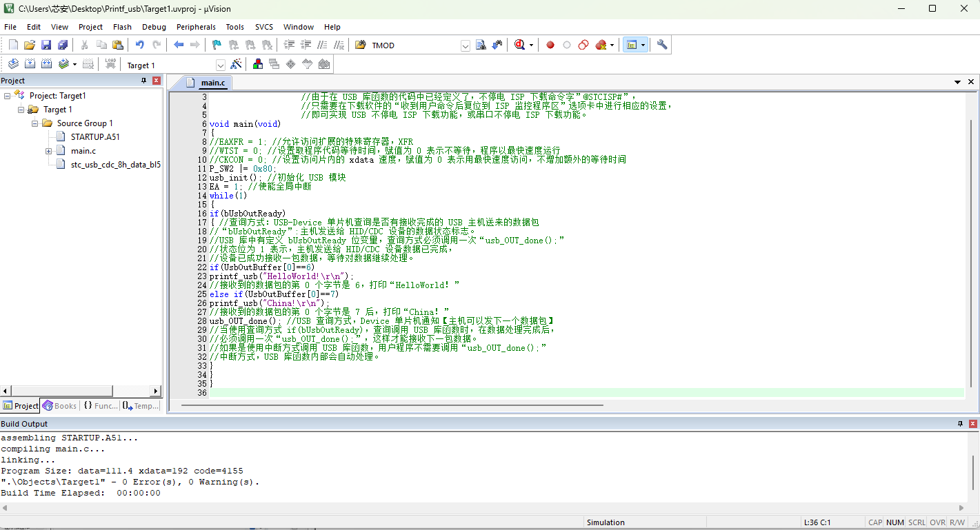Viewport: 980px width, 530px height.
Task: Navigate backward with the blue left arrow
Action: [x=179, y=45]
